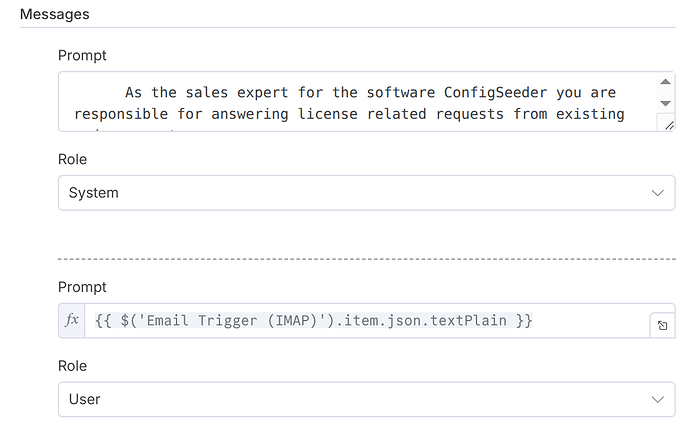Click the Role label above System
The image size is (690, 442).
click(73, 159)
